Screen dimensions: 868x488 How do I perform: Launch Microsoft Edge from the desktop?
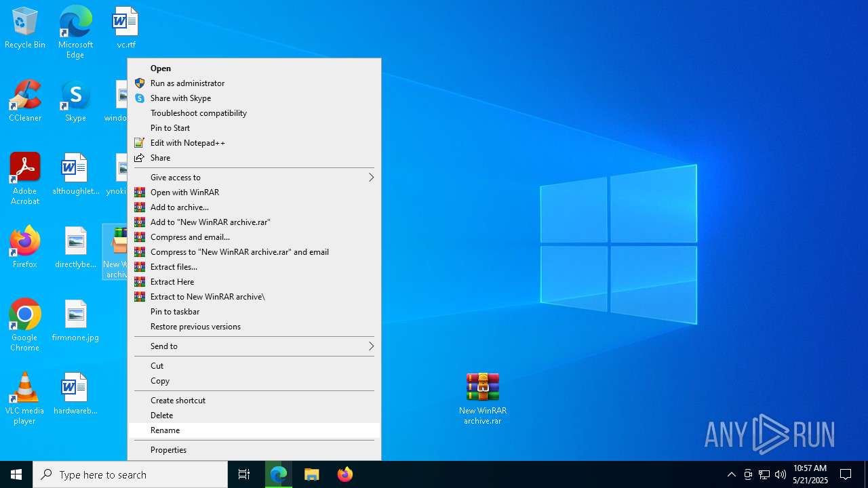pyautogui.click(x=75, y=32)
